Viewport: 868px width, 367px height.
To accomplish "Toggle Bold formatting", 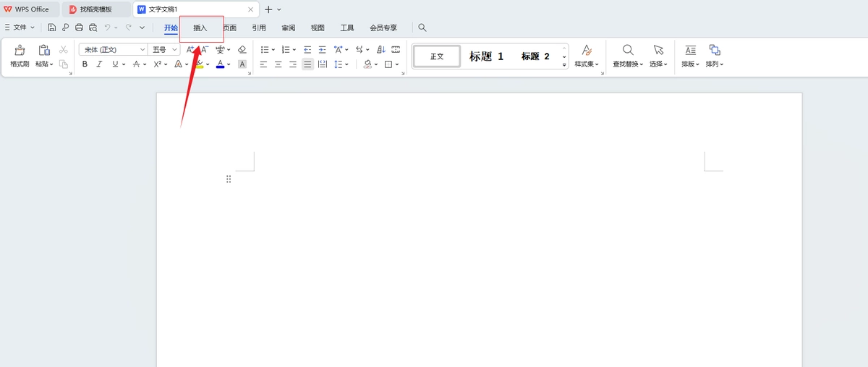I will coord(85,64).
